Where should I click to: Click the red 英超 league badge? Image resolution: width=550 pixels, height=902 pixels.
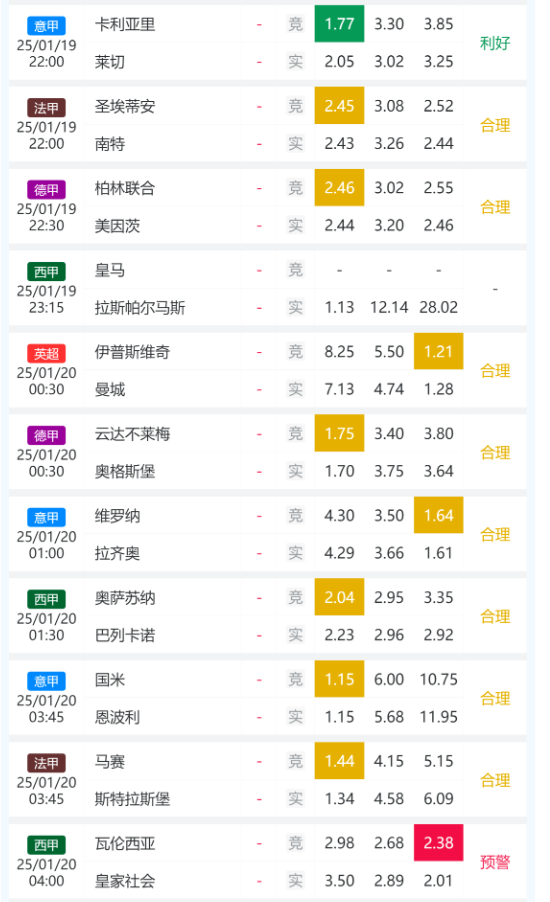(x=47, y=353)
